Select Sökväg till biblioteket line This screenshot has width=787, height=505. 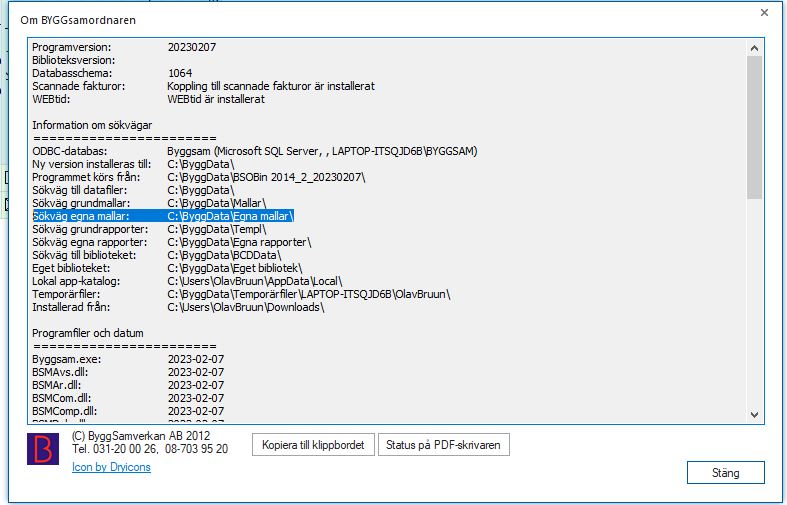click(x=157, y=256)
